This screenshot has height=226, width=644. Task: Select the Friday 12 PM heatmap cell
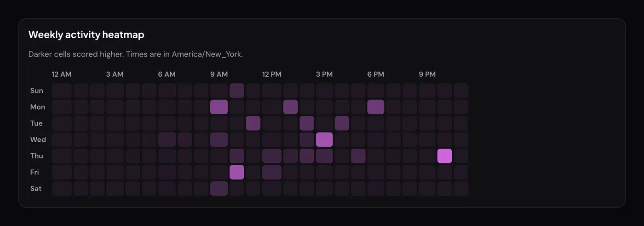click(x=272, y=172)
